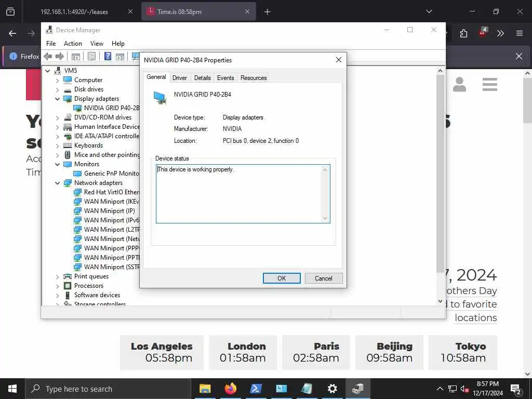532x399 pixels.
Task: Click Show/Hide Console Tree toolbar icon
Action: [76, 56]
